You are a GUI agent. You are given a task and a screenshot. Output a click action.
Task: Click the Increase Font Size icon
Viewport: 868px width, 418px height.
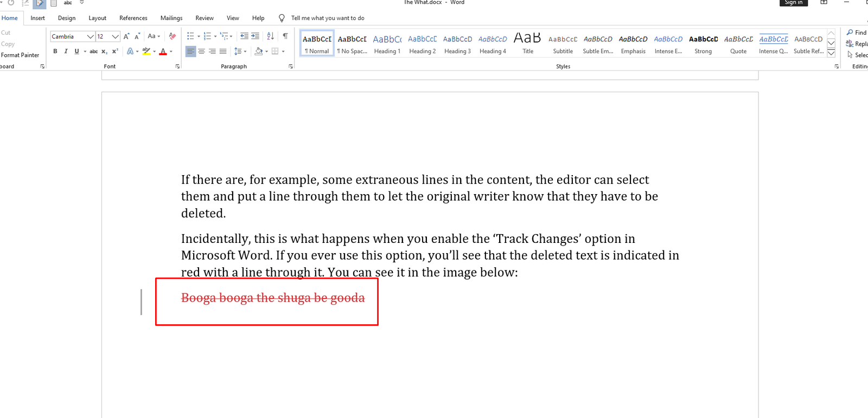126,36
